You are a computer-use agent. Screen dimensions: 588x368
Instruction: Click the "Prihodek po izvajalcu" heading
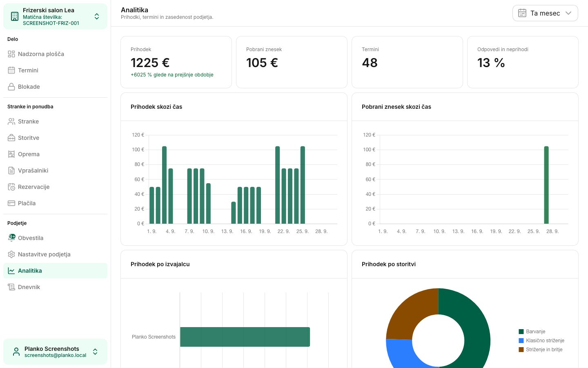point(160,264)
